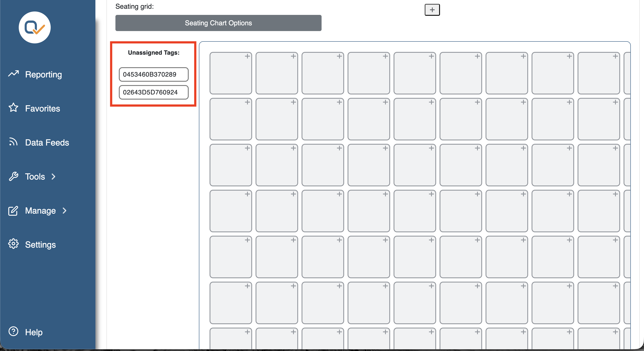Click the plus button above the seating grid
Viewport: 644px width, 351px height.
[x=432, y=10]
